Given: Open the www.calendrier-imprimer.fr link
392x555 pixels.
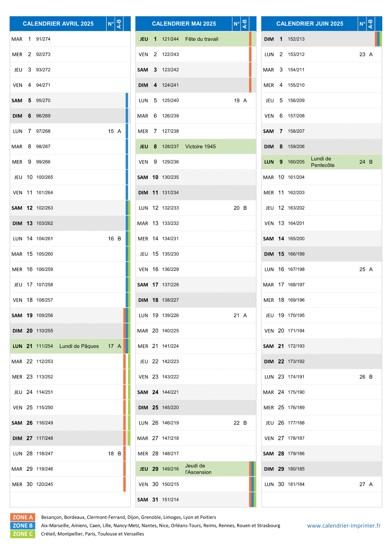Looking at the screenshot, I should 344,525.
